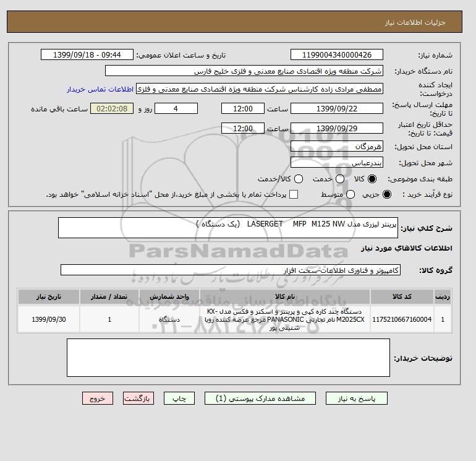
Task: Click the نام دستگاه خریدار field
Action: (x=244, y=71)
